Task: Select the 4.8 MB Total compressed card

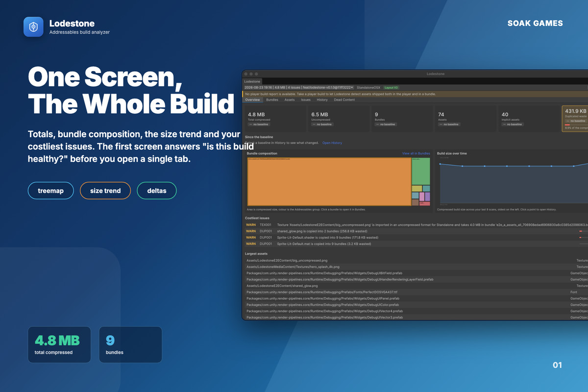Action: point(275,119)
